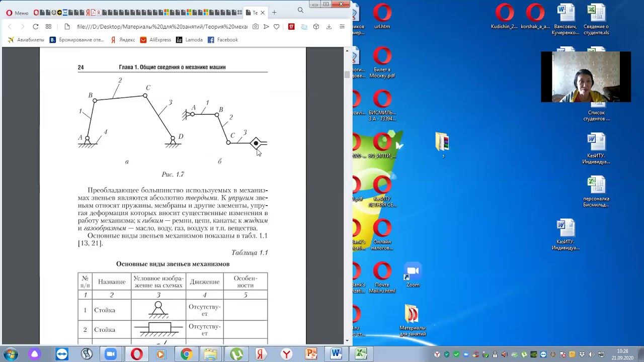Open персоналка Бисмильда... Excel icon
Viewport: 644px width, 362px height.
(596, 192)
